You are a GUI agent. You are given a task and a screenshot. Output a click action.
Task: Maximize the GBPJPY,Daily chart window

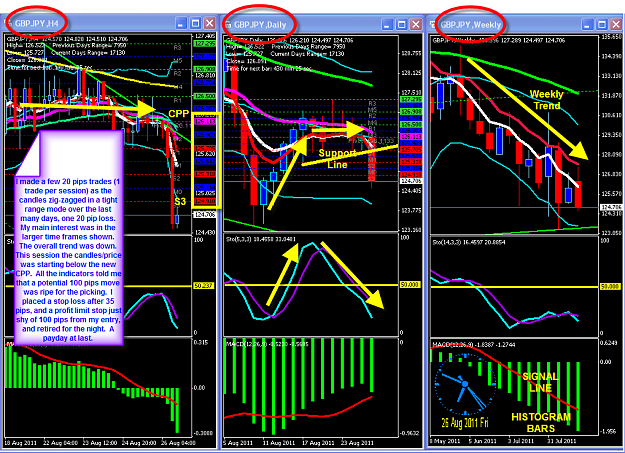401,25
